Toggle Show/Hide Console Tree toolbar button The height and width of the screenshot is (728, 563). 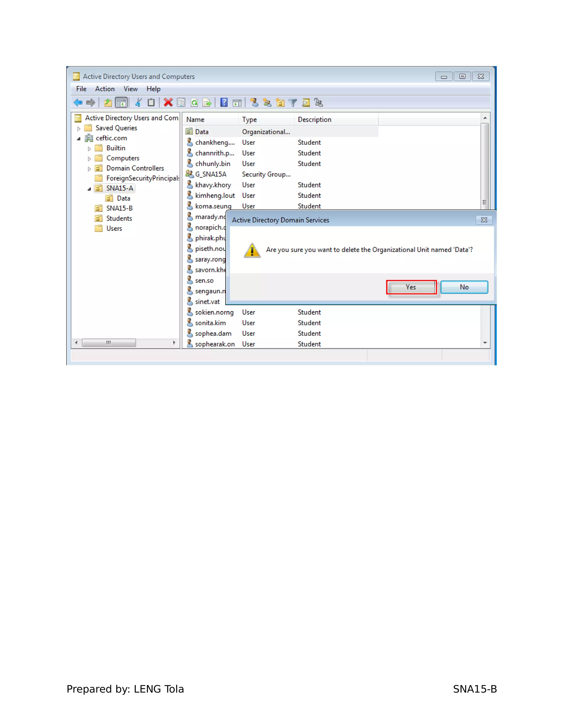point(122,103)
